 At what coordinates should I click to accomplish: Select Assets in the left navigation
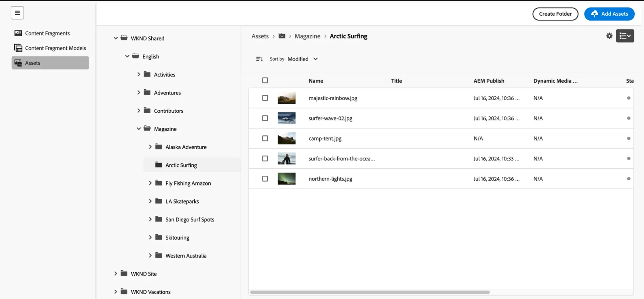pos(50,63)
